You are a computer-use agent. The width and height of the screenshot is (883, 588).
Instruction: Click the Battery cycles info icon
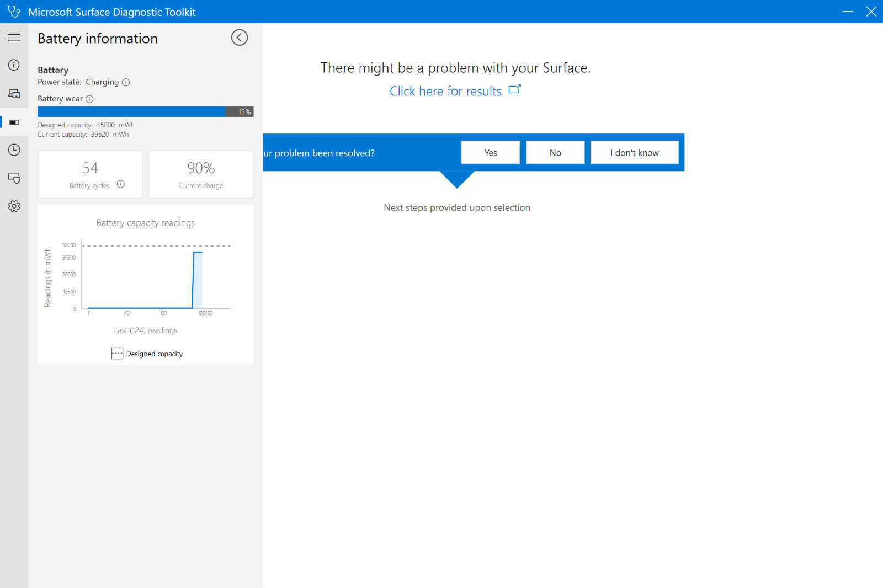click(121, 184)
